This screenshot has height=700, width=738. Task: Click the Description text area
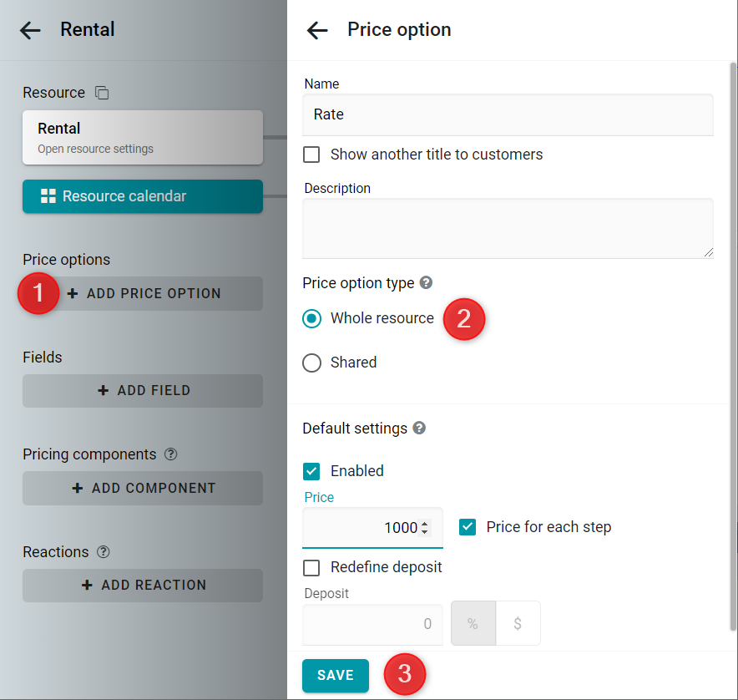click(x=508, y=229)
